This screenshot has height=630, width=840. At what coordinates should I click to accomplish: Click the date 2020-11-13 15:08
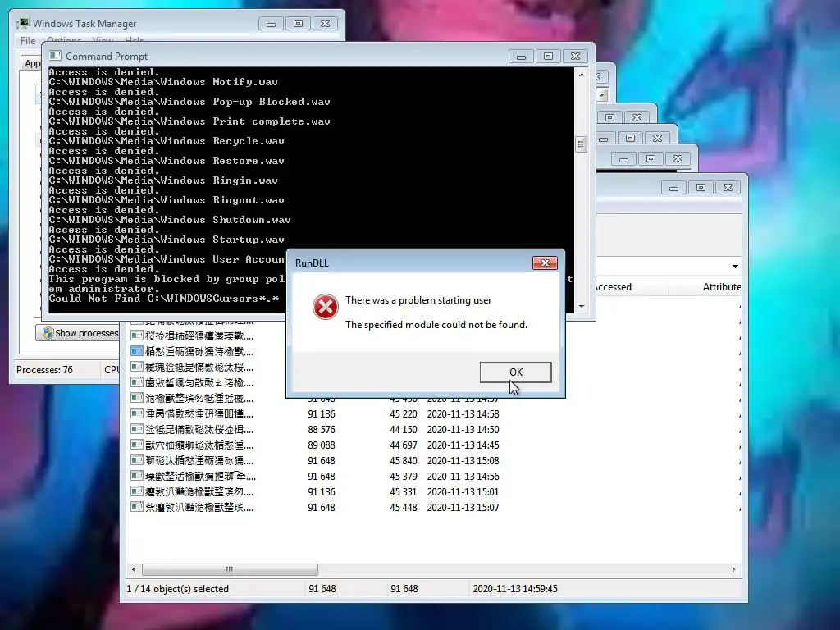pyautogui.click(x=463, y=461)
